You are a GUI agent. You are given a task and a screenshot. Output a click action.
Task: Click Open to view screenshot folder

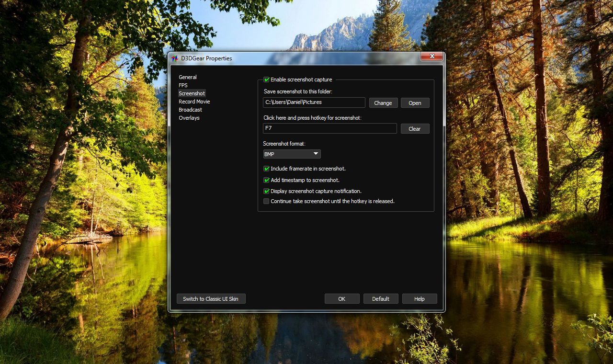(x=415, y=103)
